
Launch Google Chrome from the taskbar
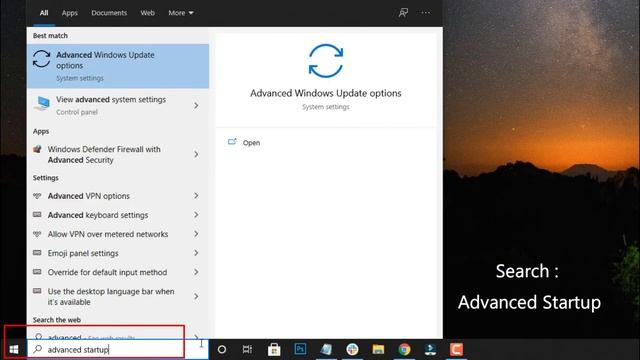(404, 349)
